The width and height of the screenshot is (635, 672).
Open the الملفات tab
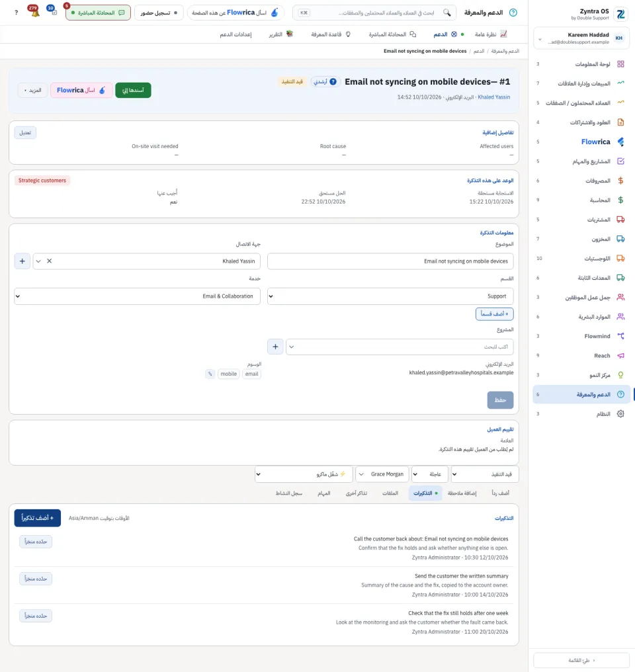(390, 493)
